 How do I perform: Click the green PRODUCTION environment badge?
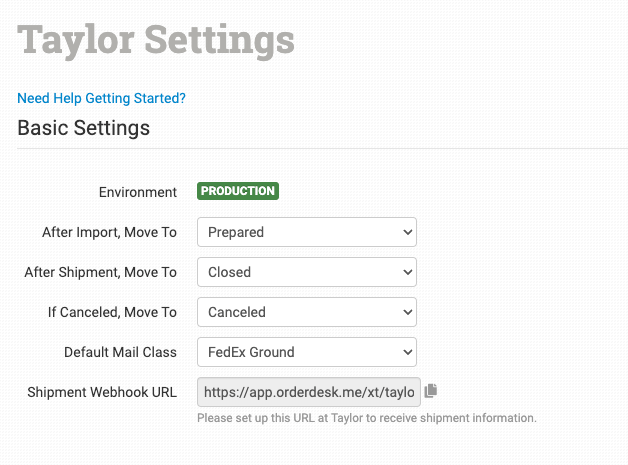[238, 191]
